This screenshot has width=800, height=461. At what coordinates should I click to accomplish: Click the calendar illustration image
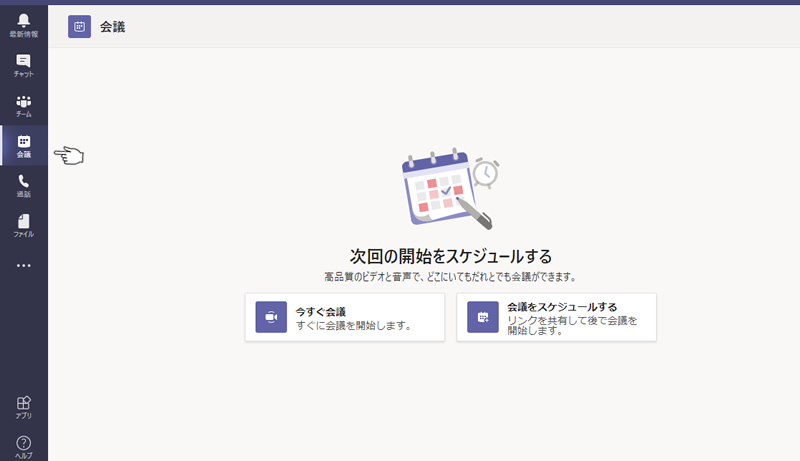click(451, 189)
